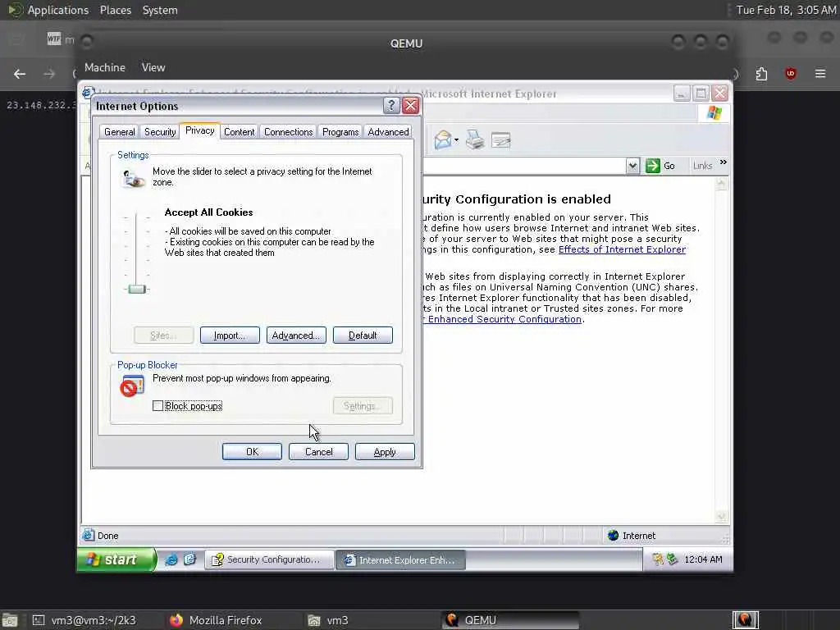Switch to the Security tab
This screenshot has height=630, width=840.
tap(160, 132)
